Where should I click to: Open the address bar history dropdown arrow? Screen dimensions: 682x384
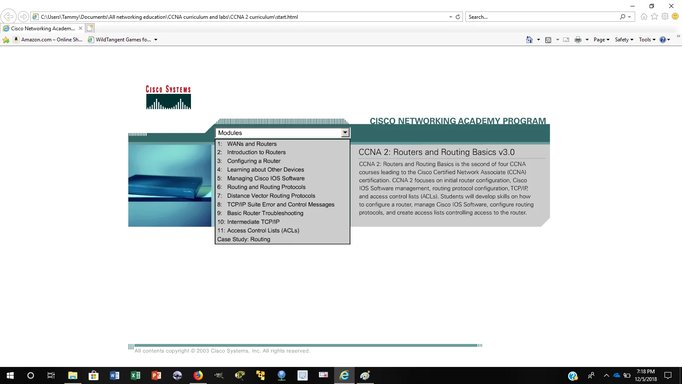click(x=451, y=17)
